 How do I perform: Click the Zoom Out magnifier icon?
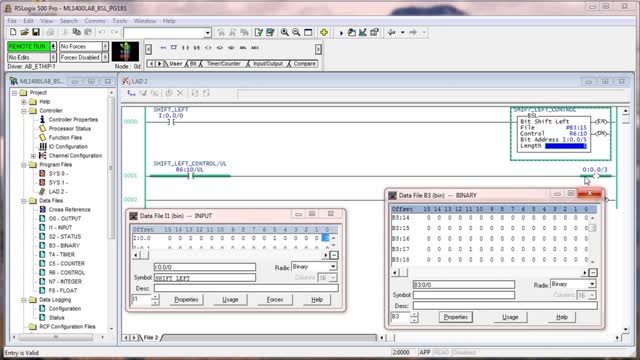click(296, 32)
